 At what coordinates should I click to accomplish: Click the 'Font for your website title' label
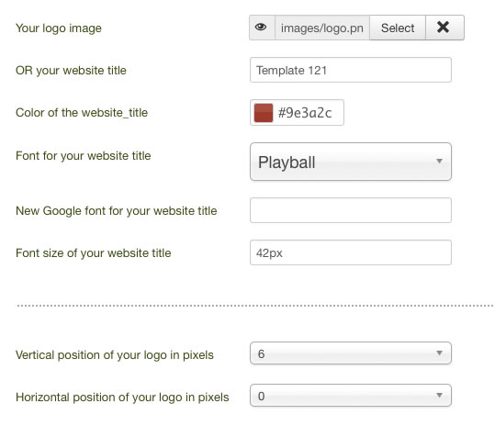[x=84, y=156]
